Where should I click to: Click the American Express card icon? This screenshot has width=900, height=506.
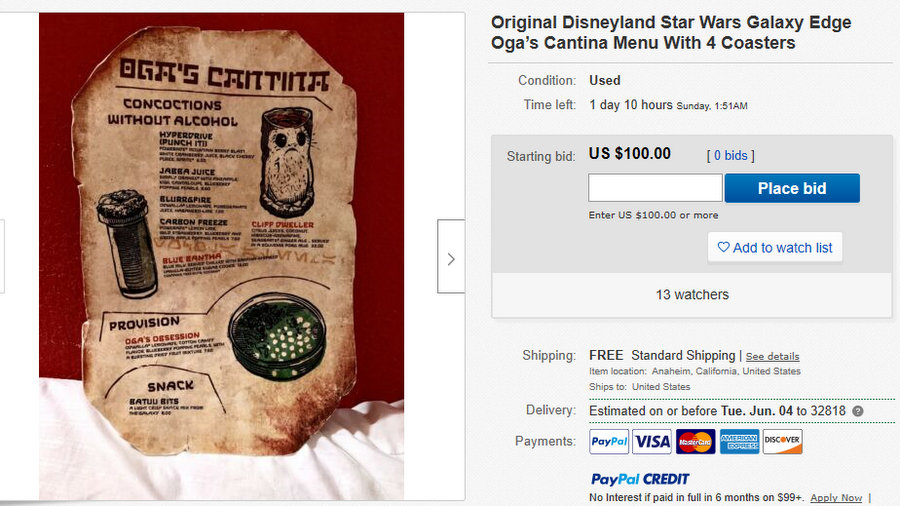tap(739, 441)
